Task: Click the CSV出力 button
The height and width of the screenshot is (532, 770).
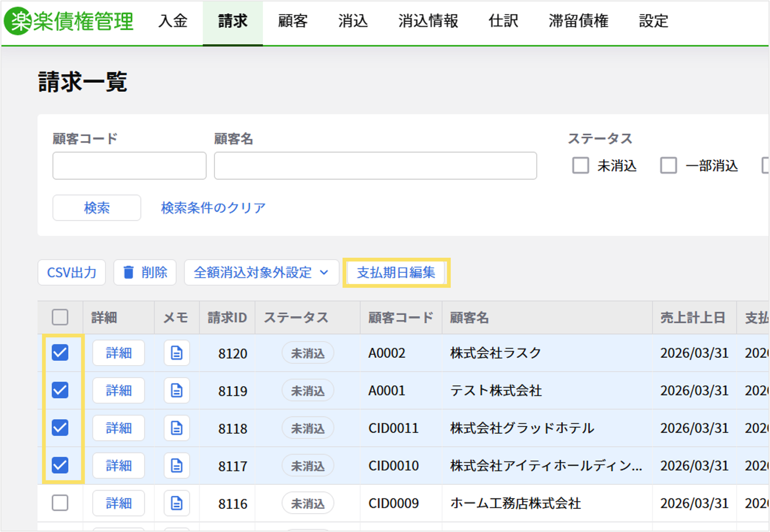Action: pos(72,273)
